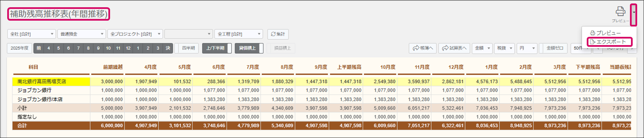Viewport: 644px width, 138px height.
Task: Open the 全プロジェクト [合計] dropdown
Action: (135, 34)
